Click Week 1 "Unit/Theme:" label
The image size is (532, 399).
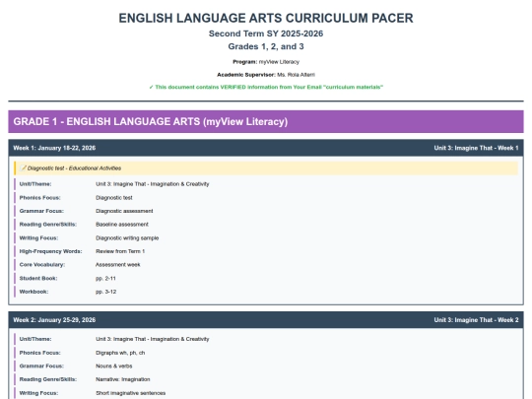point(35,184)
